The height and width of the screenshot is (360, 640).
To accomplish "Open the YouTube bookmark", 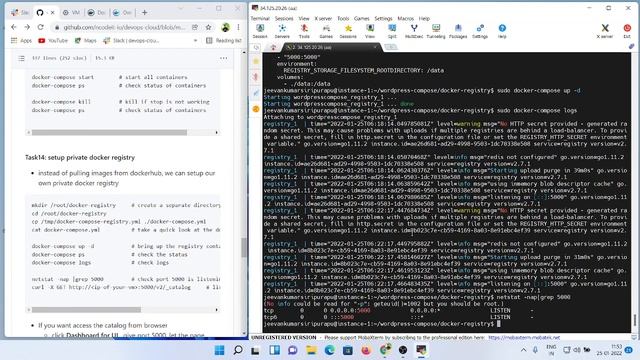I will click(53, 40).
